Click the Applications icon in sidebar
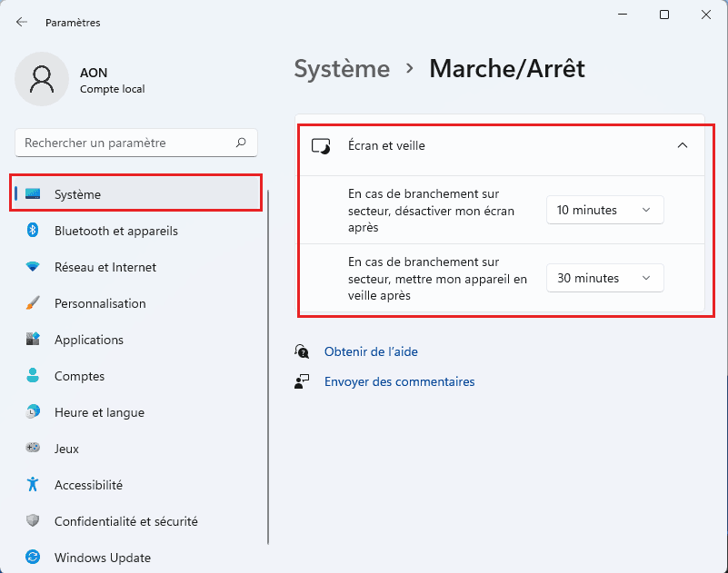The width and height of the screenshot is (728, 573). coord(34,340)
